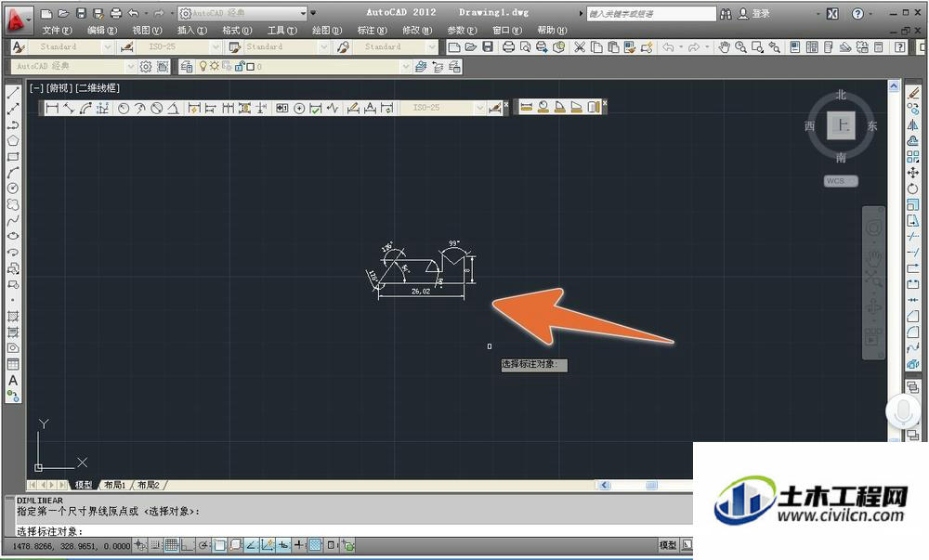The width and height of the screenshot is (929, 560).
Task: Click the Dimension Text Edit tool
Action: click(371, 108)
